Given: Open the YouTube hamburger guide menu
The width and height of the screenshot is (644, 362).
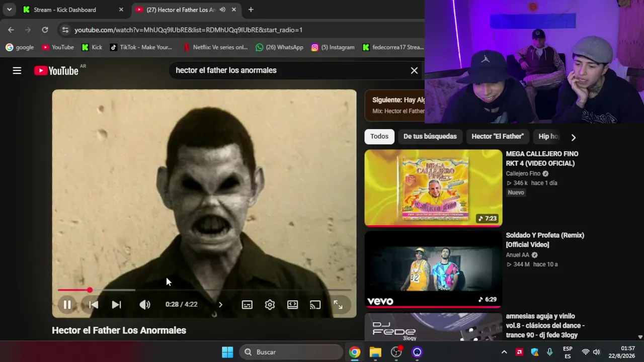Looking at the screenshot, I should pos(17,71).
